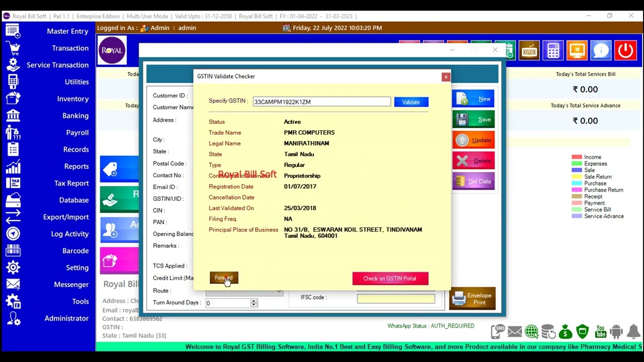
Task: Click the IFSC code input field
Action: click(396, 299)
